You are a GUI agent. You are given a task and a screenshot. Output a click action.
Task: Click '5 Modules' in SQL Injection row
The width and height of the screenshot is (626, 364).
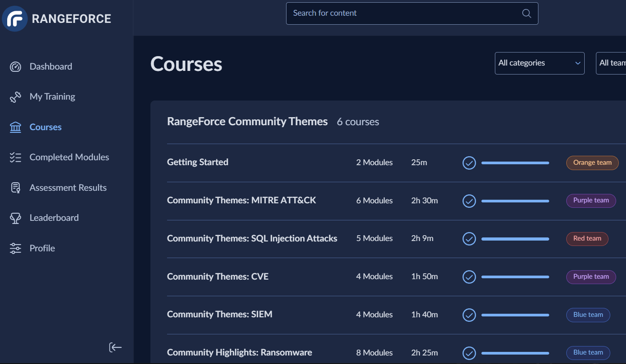tap(375, 239)
